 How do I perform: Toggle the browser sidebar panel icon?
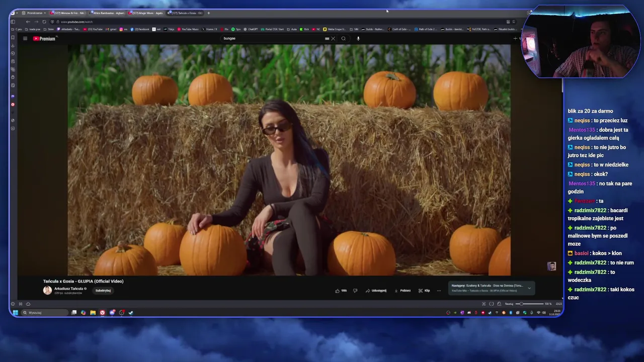13,22
